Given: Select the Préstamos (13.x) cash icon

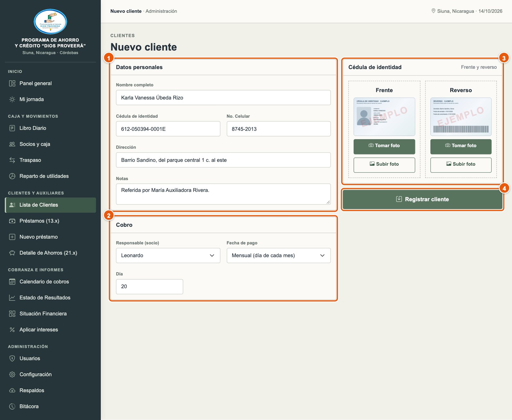Looking at the screenshot, I should point(12,221).
